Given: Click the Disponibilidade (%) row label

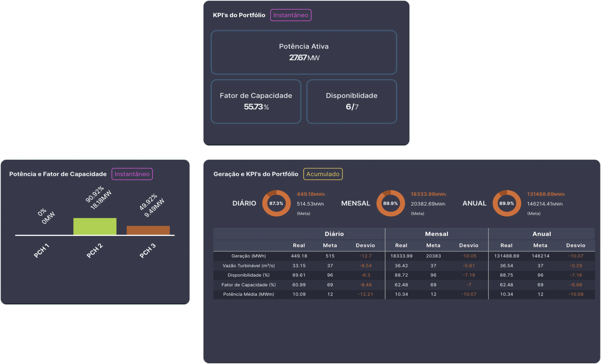Looking at the screenshot, I should click(249, 275).
